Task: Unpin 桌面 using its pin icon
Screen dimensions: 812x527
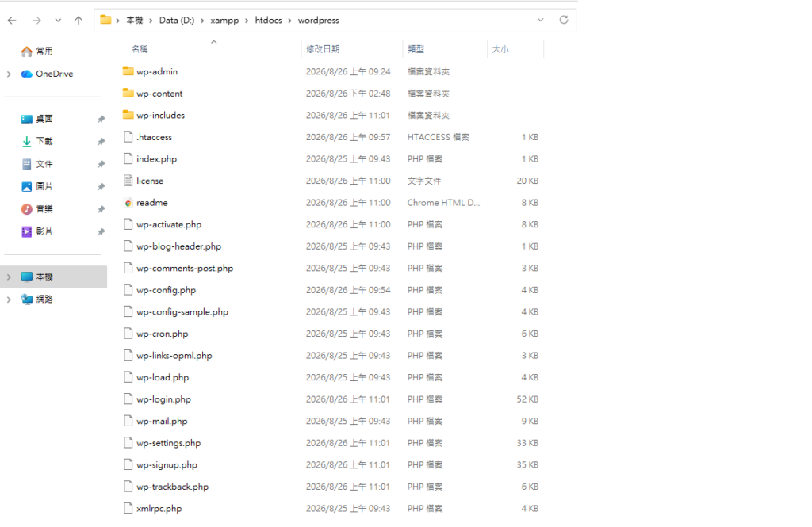Action: pos(101,119)
